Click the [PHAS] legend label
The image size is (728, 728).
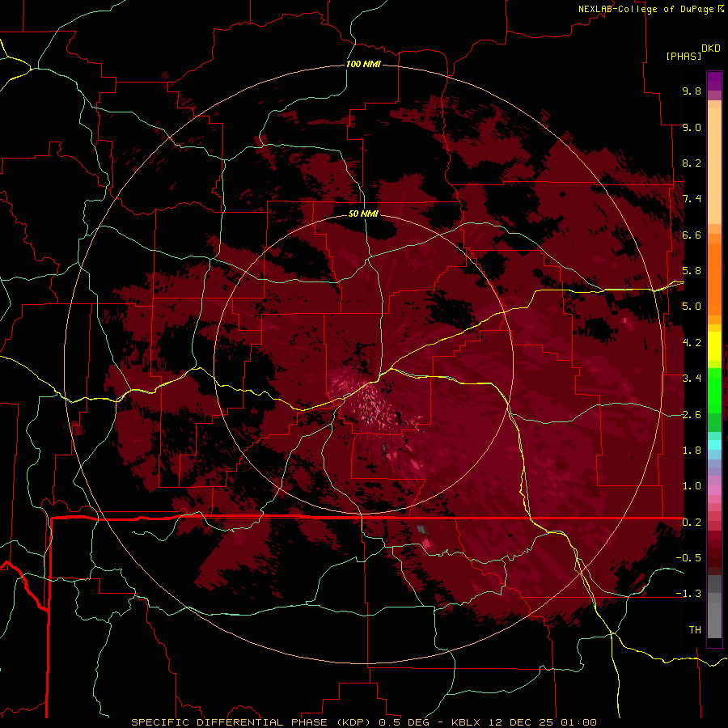pos(684,56)
